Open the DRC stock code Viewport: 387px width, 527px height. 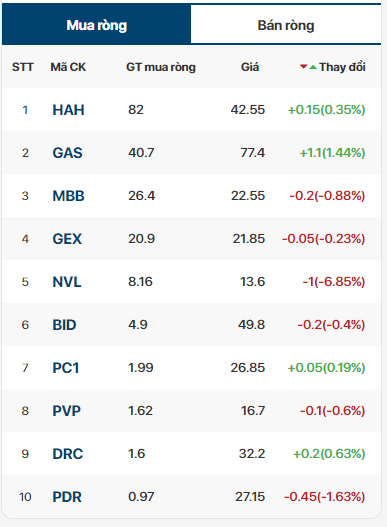[68, 454]
